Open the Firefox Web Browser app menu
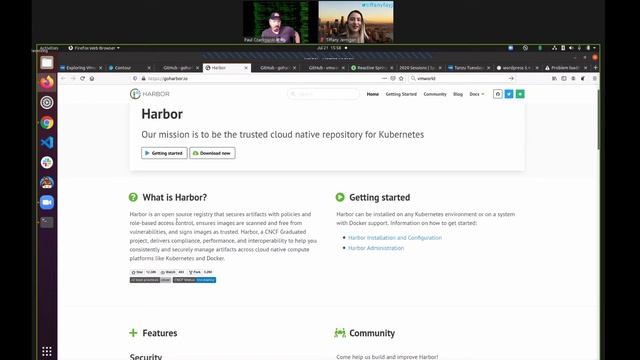 pyautogui.click(x=94, y=48)
